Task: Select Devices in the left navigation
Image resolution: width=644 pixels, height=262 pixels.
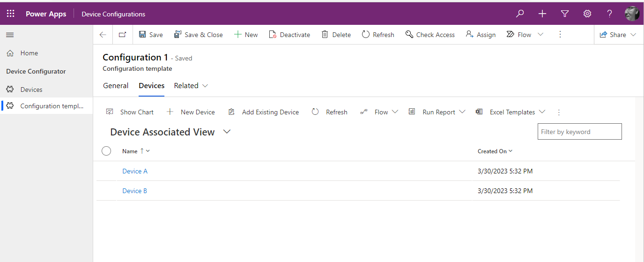Action: [31, 90]
